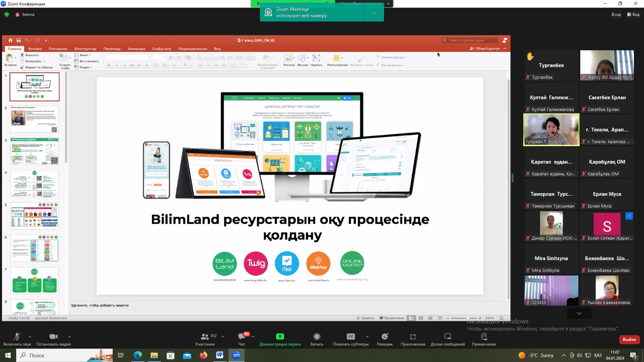Click the presentation search field

470,40
